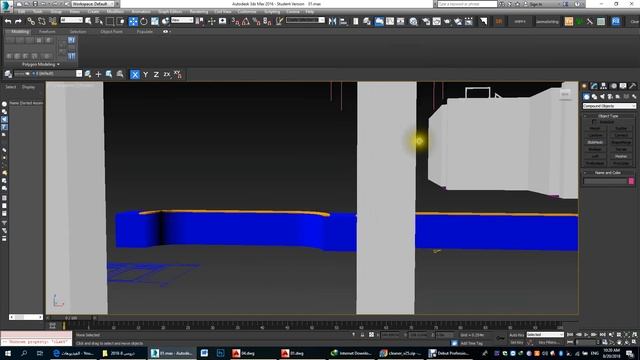Switch to the Object Paint ribbon tab
The width and height of the screenshot is (640, 360).
coord(111,31)
